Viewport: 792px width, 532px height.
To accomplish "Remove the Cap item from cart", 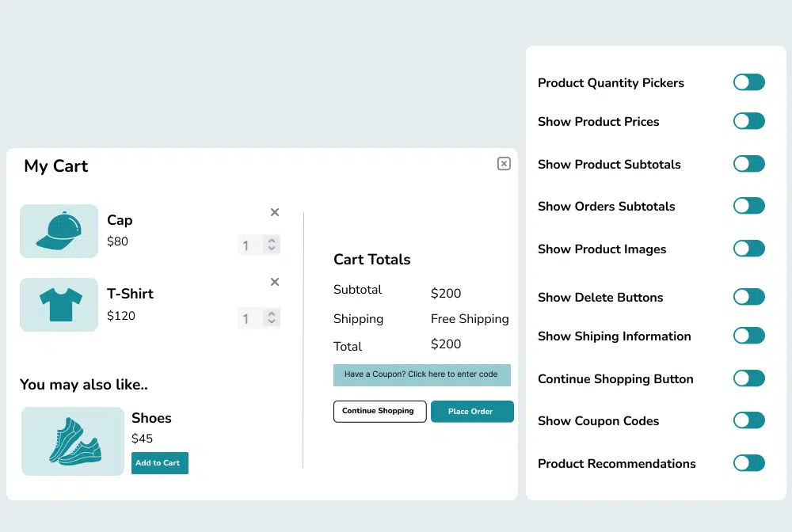I will point(275,212).
